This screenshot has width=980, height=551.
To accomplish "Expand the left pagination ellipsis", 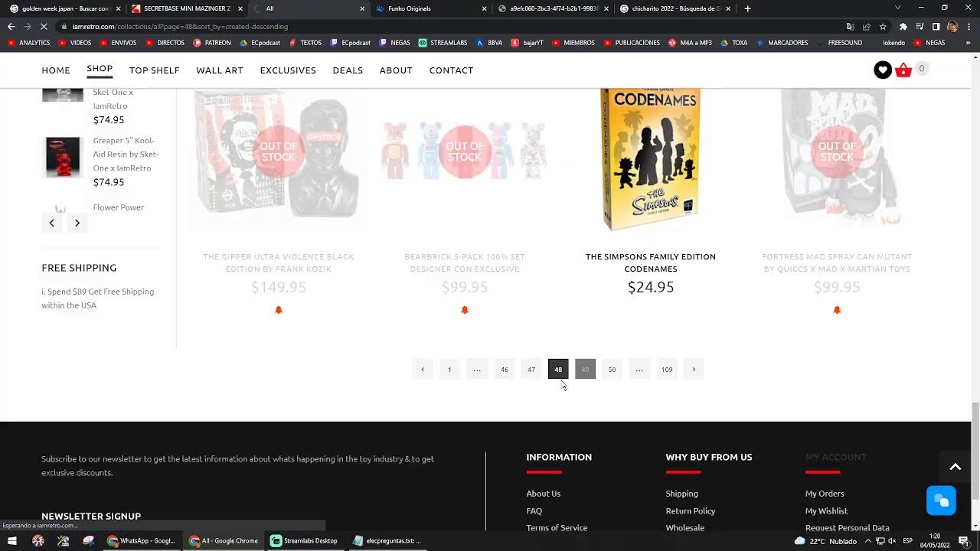I will coord(477,370).
